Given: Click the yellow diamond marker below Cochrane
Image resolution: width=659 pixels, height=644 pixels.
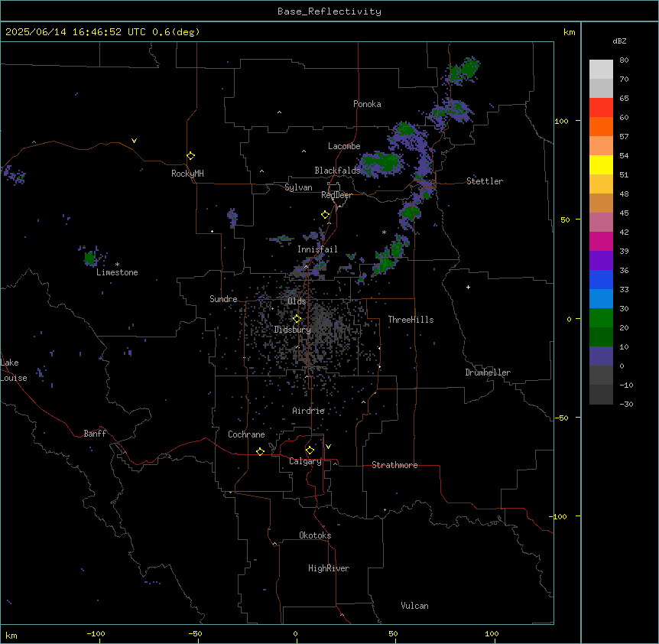Looking at the screenshot, I should (260, 451).
